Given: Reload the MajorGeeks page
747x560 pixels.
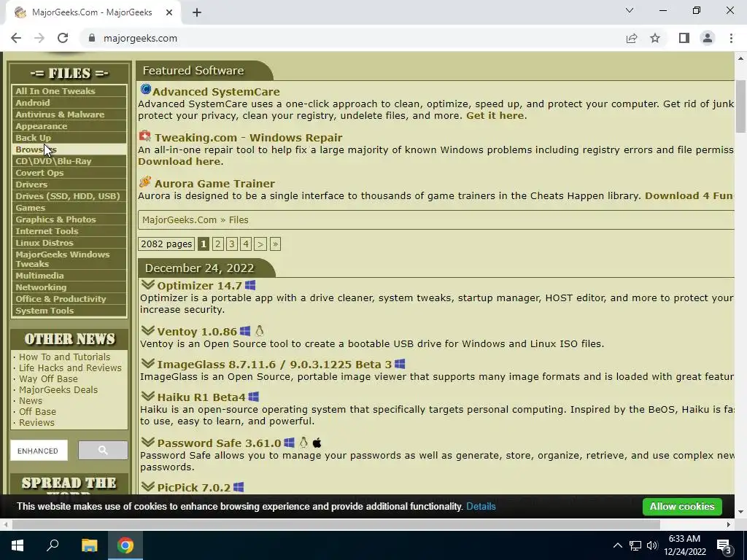Looking at the screenshot, I should point(63,38).
